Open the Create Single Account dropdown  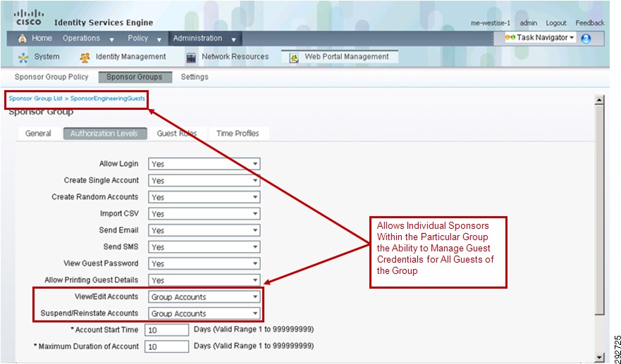click(204, 180)
